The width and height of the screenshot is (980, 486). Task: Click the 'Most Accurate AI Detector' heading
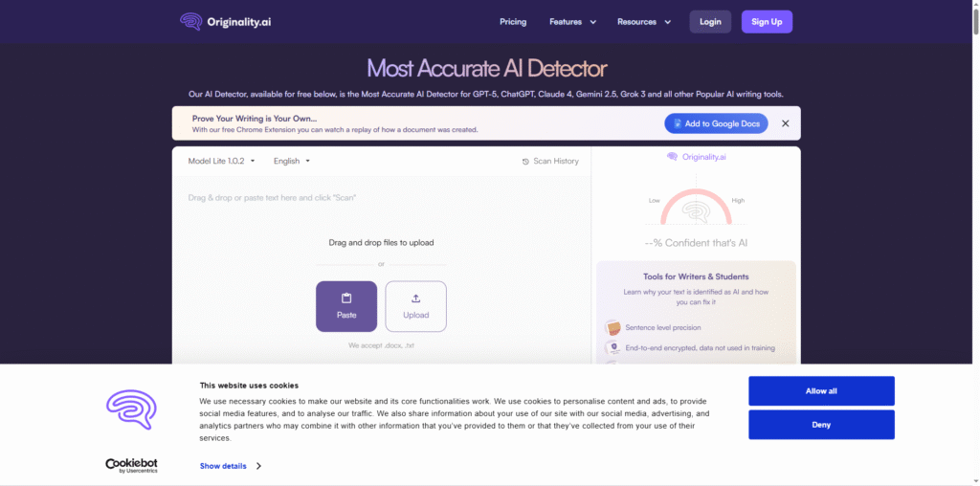point(486,68)
